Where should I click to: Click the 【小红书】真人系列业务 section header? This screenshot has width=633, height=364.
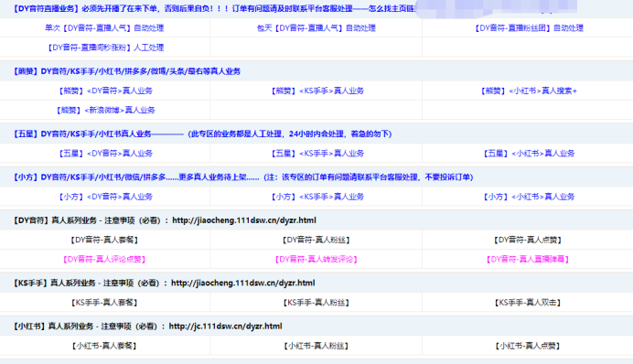(x=316, y=327)
